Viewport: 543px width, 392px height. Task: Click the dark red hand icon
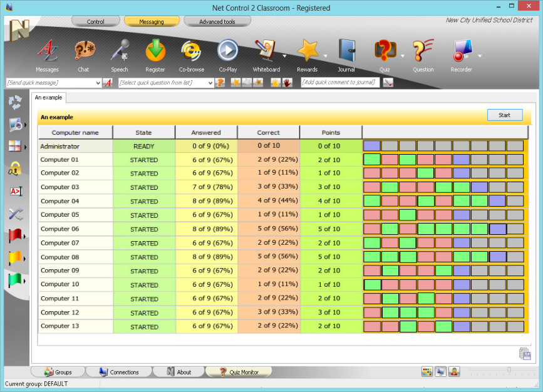(287, 83)
